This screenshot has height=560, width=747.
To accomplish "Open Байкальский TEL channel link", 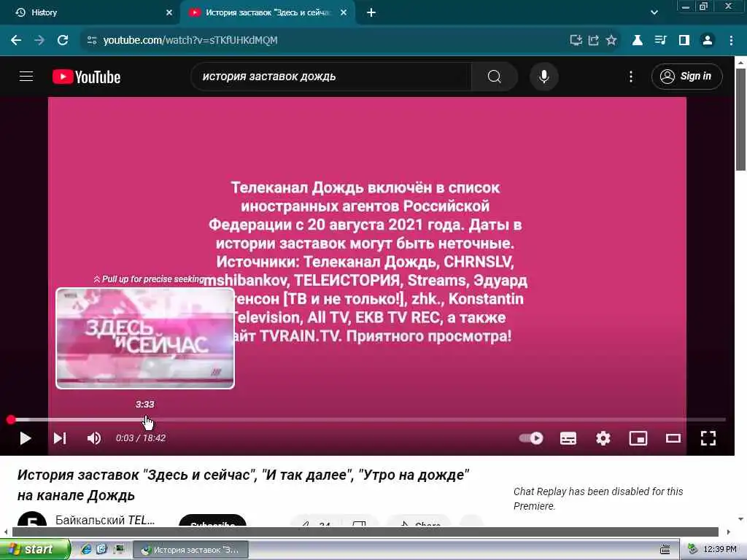I will 105,519.
